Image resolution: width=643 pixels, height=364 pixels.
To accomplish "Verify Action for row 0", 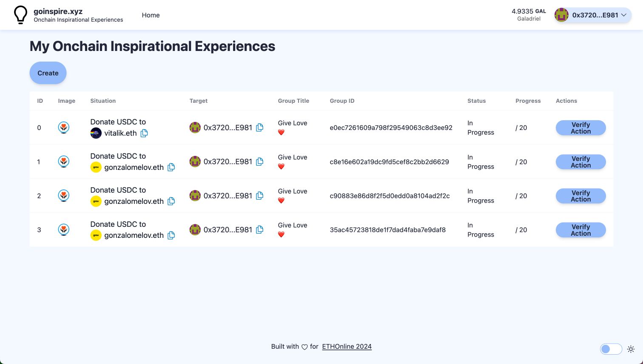I will point(580,128).
